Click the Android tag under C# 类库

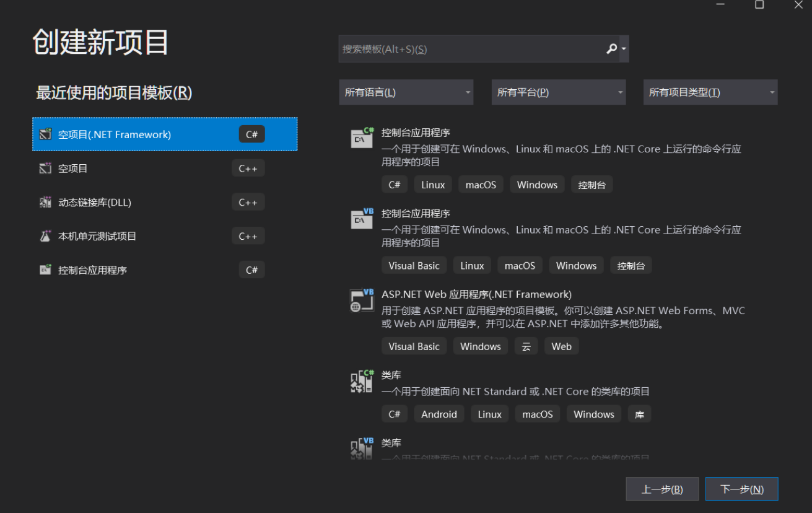click(x=439, y=414)
